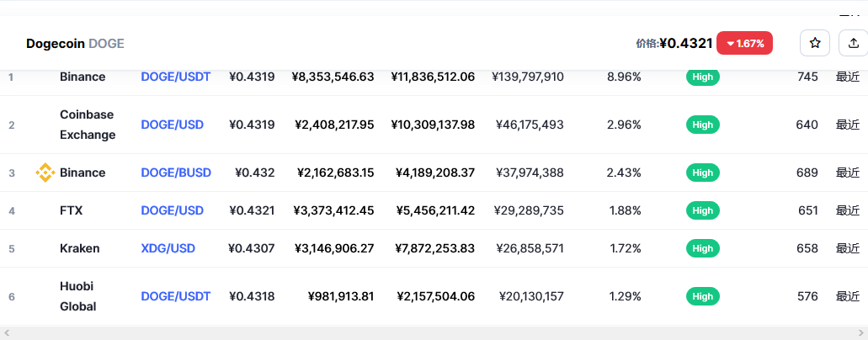Click the FTX exchange name
Screen dimensions: 868x340
(x=71, y=210)
